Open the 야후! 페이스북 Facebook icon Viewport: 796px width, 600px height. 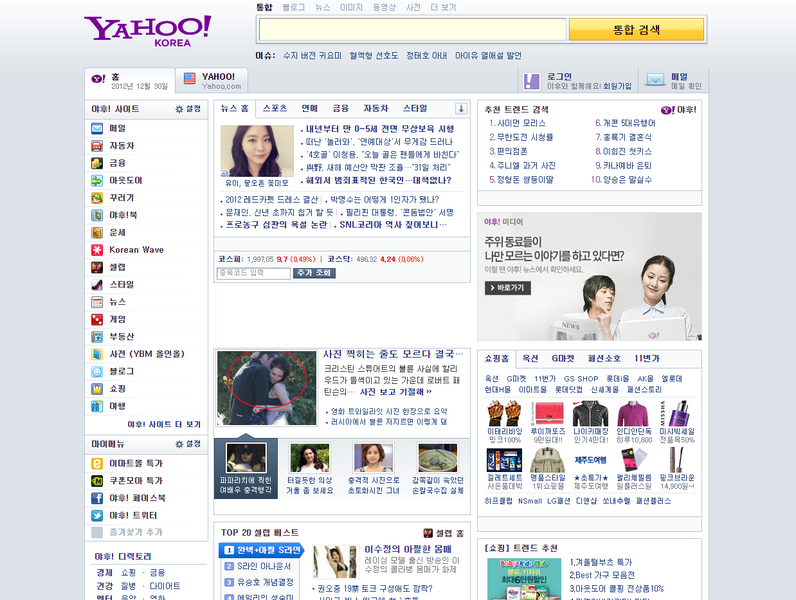[x=96, y=498]
